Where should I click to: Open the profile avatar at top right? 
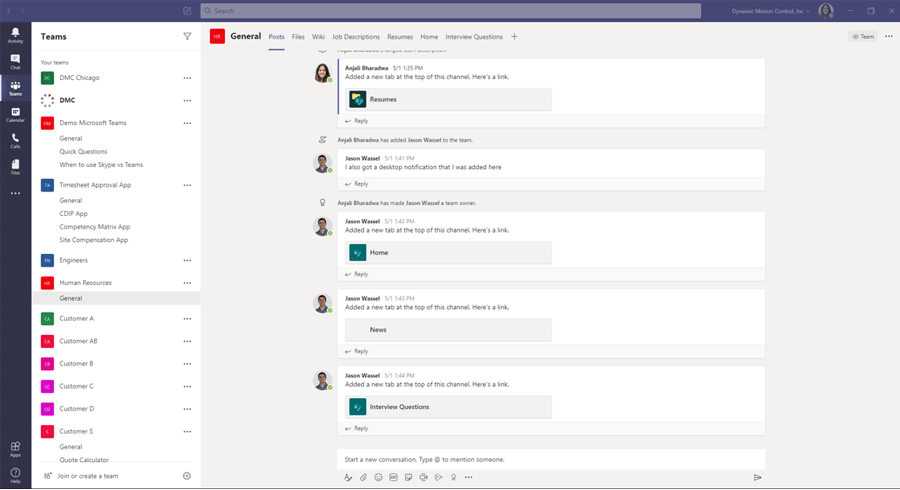[826, 11]
